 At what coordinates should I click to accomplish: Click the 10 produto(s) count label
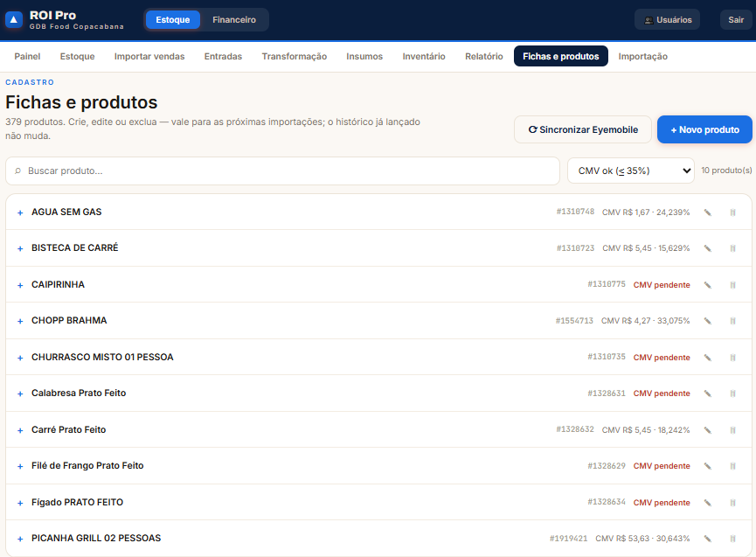(x=726, y=171)
